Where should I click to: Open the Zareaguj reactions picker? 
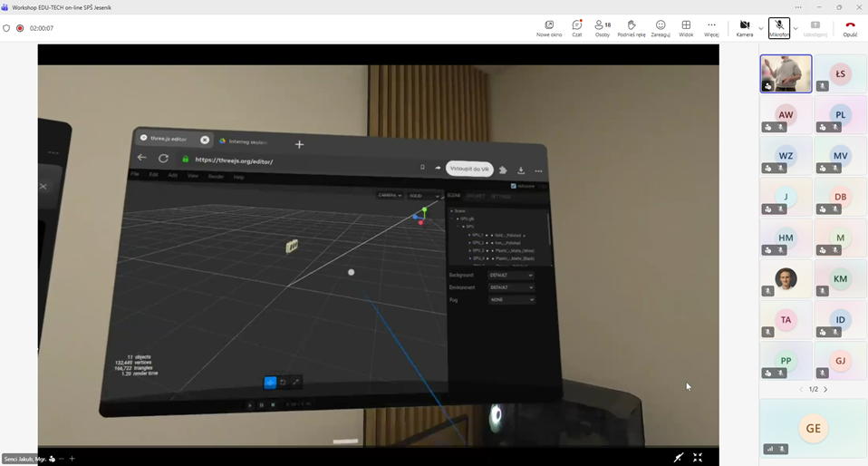pyautogui.click(x=660, y=28)
